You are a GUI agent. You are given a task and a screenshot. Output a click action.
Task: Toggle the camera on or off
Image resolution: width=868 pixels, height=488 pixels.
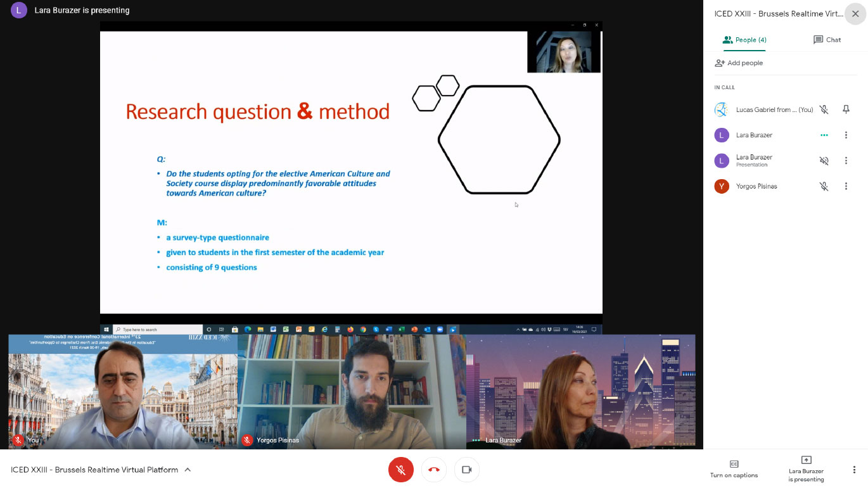(x=467, y=470)
